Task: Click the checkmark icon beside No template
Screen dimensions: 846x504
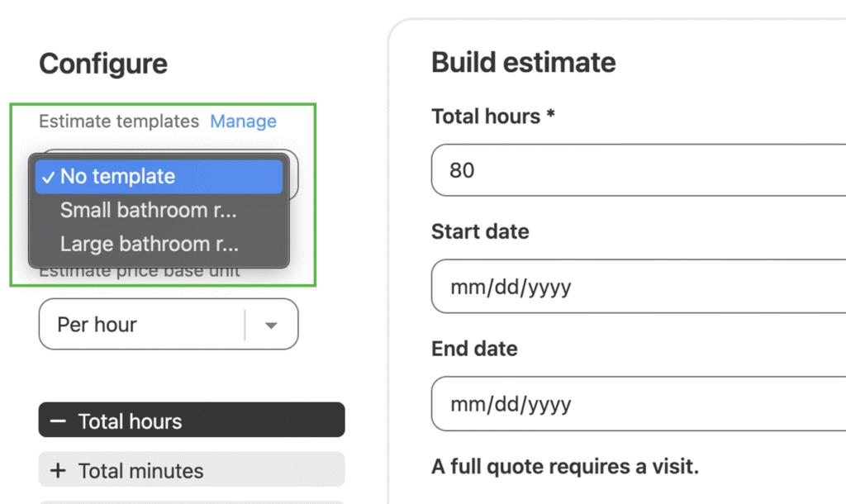Action: pos(48,177)
